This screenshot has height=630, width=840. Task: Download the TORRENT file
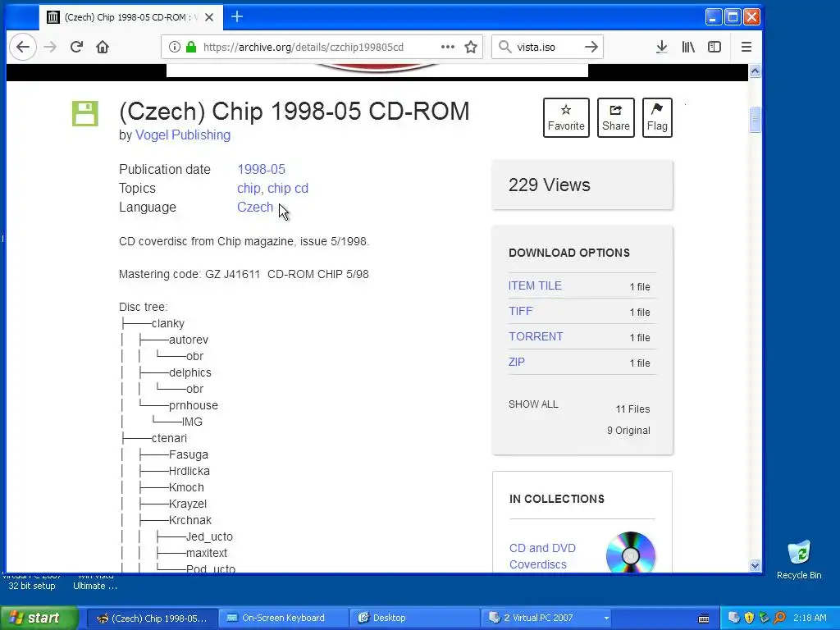coord(536,336)
